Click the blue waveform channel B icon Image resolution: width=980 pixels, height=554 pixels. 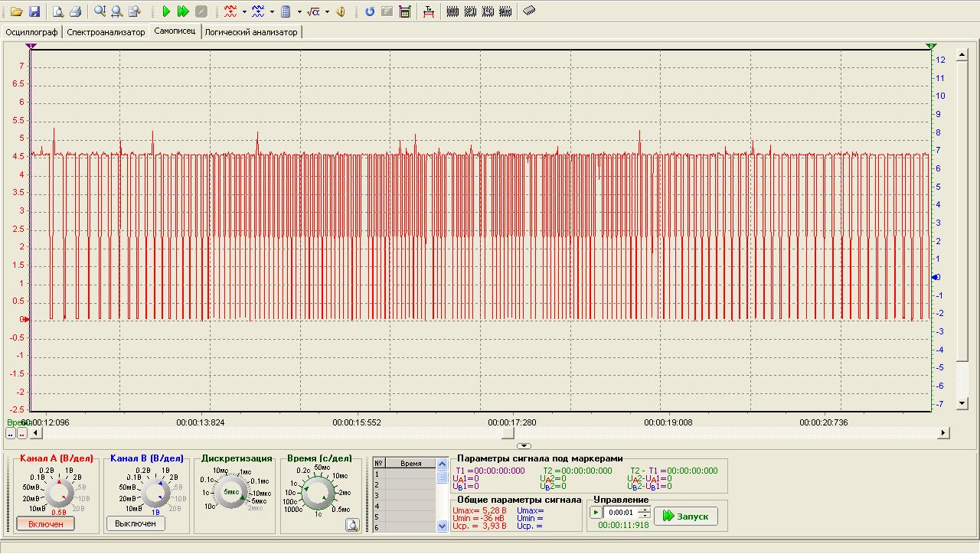click(x=258, y=11)
